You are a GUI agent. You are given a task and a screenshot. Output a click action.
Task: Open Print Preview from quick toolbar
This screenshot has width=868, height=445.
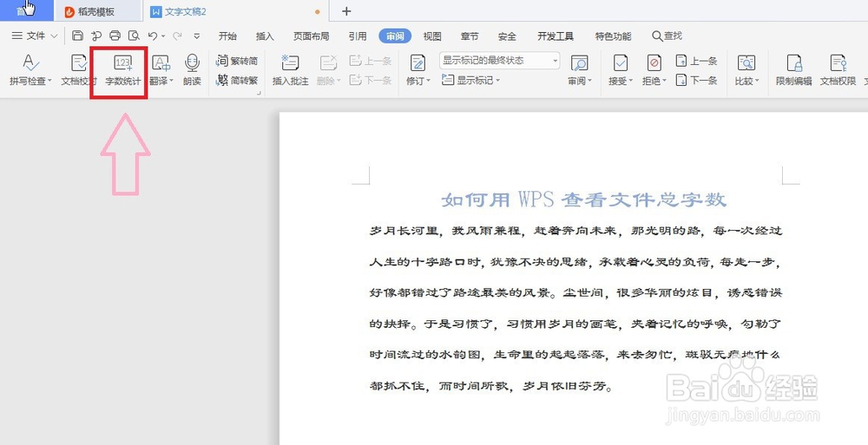pyautogui.click(x=134, y=36)
